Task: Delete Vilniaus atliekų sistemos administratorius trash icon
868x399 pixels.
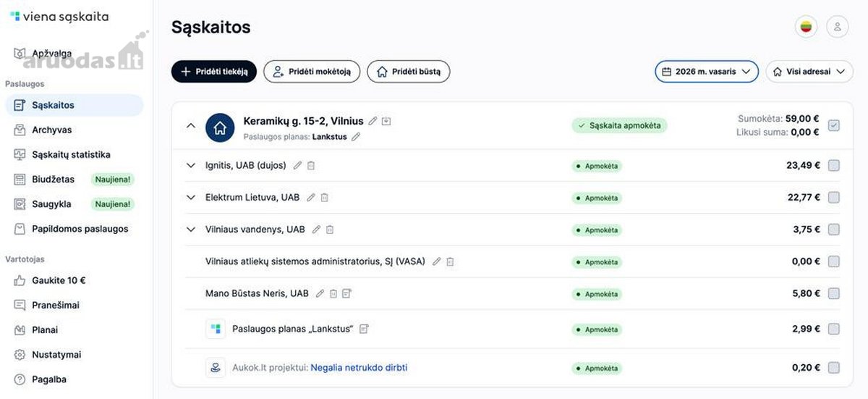Action: click(x=450, y=261)
